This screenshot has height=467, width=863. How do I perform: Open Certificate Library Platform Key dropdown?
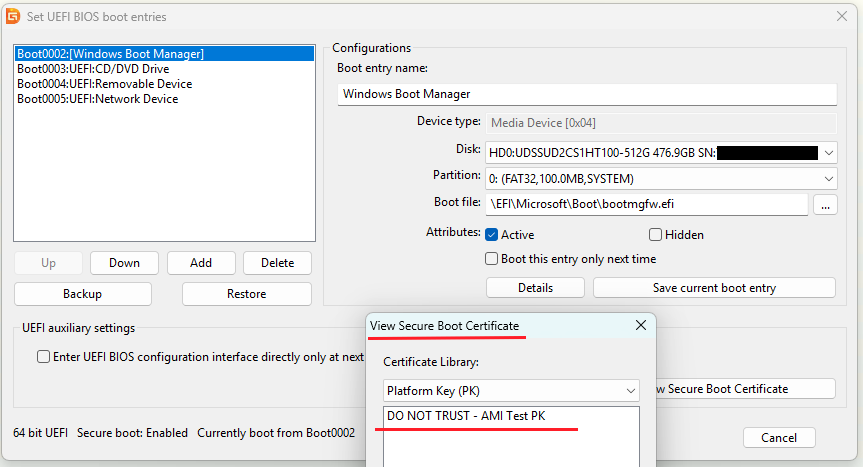pyautogui.click(x=511, y=391)
